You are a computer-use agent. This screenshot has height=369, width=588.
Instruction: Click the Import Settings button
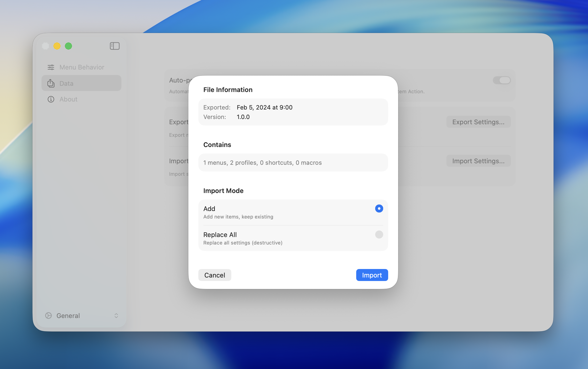point(478,161)
